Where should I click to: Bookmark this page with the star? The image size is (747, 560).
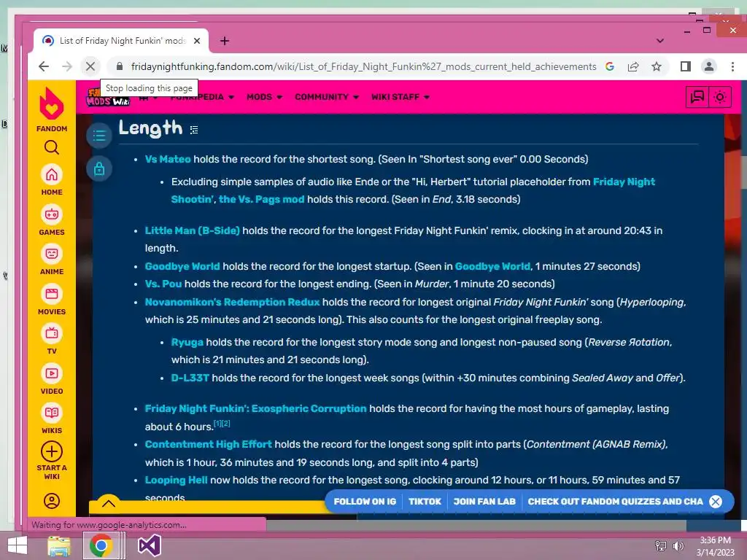click(x=657, y=66)
